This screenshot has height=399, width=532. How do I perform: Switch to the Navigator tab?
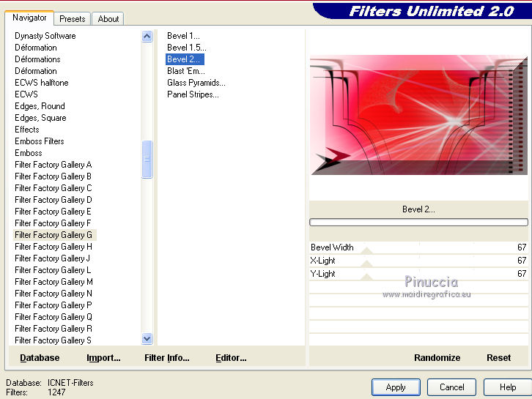pyautogui.click(x=29, y=18)
